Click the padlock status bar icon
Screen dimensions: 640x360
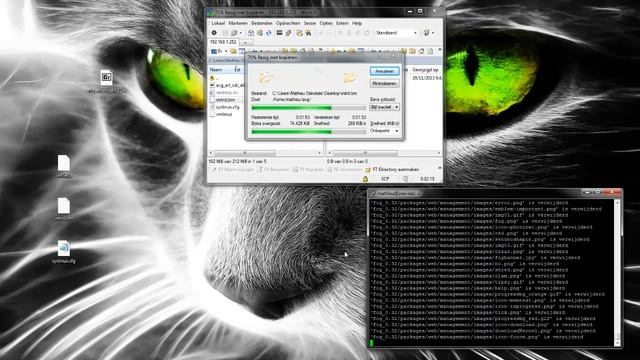point(365,179)
